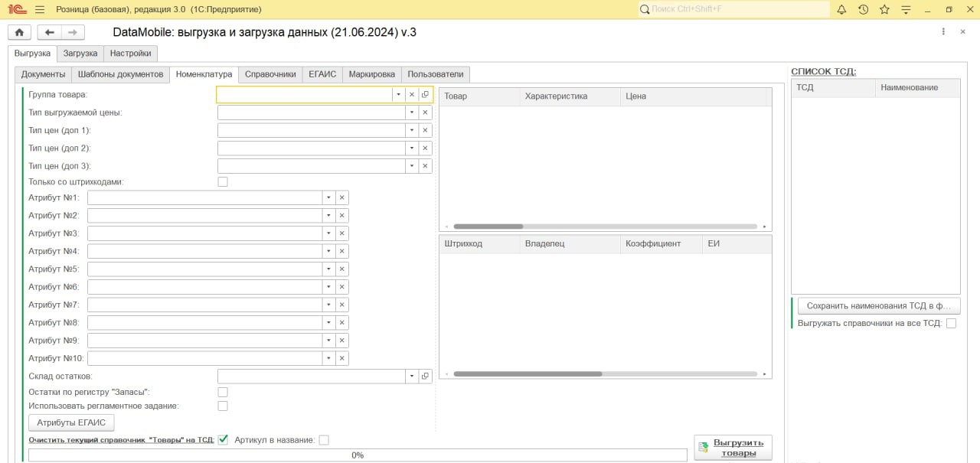The image size is (980, 463).
Task: Open the Настройки tab
Action: point(130,54)
